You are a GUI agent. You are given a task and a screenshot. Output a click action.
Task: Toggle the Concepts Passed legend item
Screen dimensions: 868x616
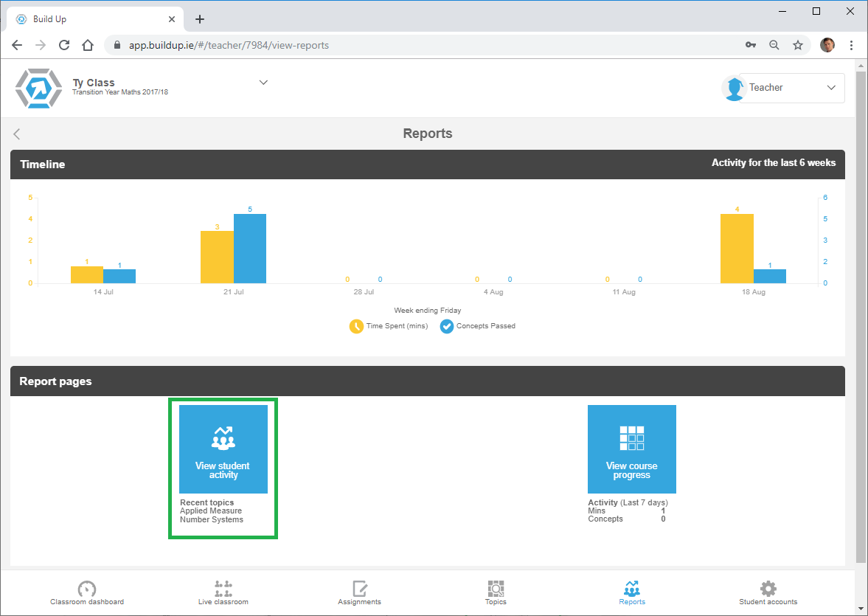[478, 326]
